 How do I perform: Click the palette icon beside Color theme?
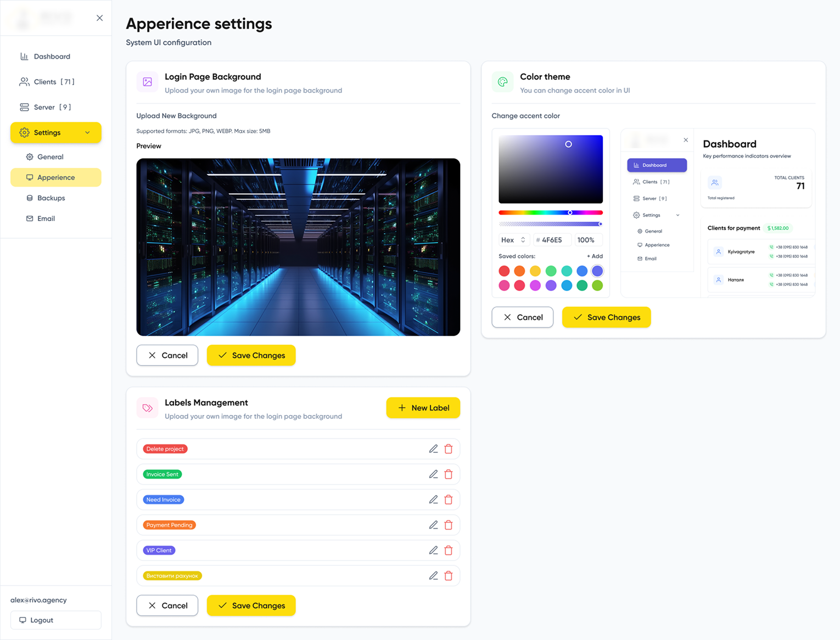click(502, 82)
